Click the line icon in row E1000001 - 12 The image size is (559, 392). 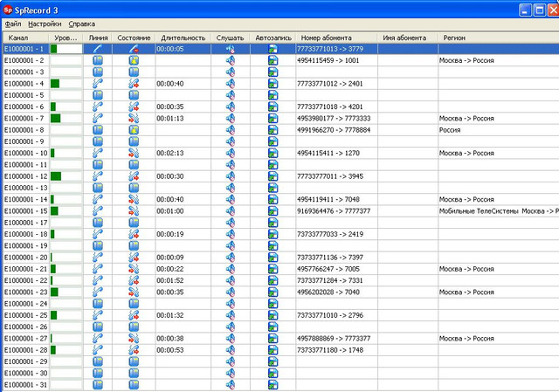click(98, 176)
